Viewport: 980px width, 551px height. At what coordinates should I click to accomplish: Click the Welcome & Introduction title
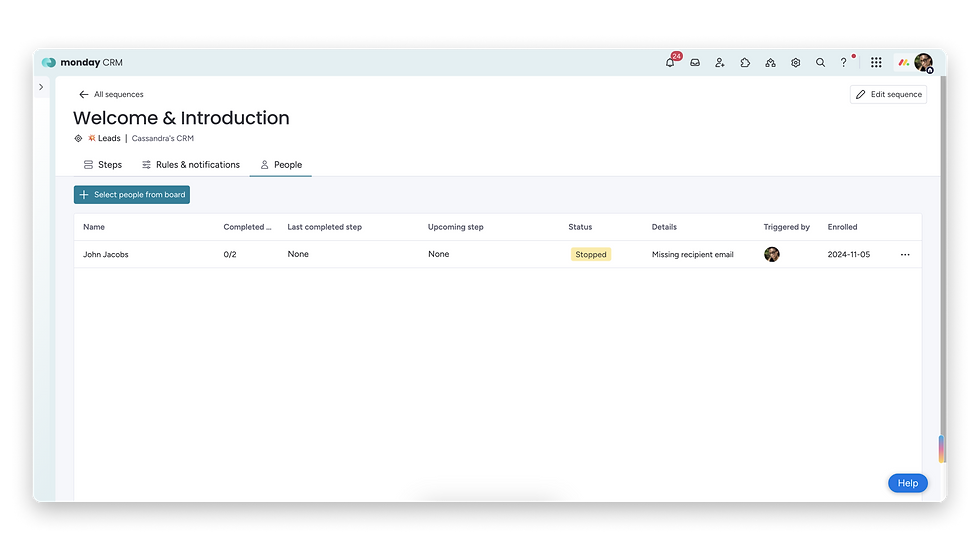click(x=181, y=117)
